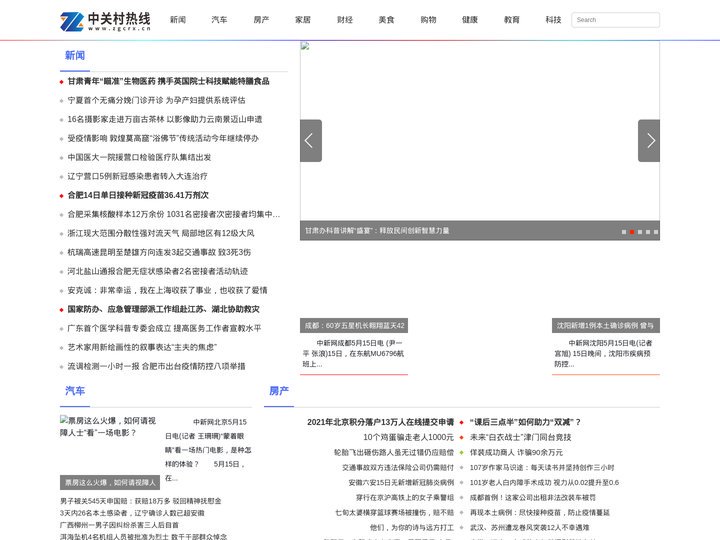Go to the 教育 navigation item

tap(512, 20)
